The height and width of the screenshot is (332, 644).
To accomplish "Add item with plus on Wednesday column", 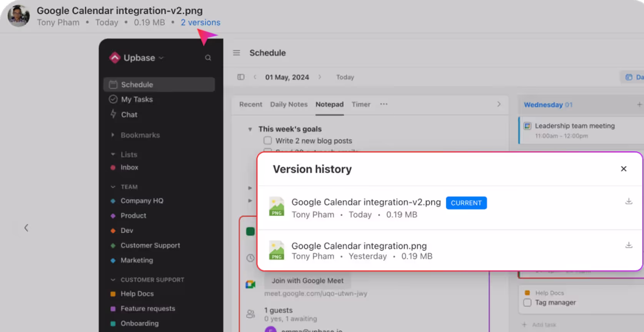I will click(639, 105).
